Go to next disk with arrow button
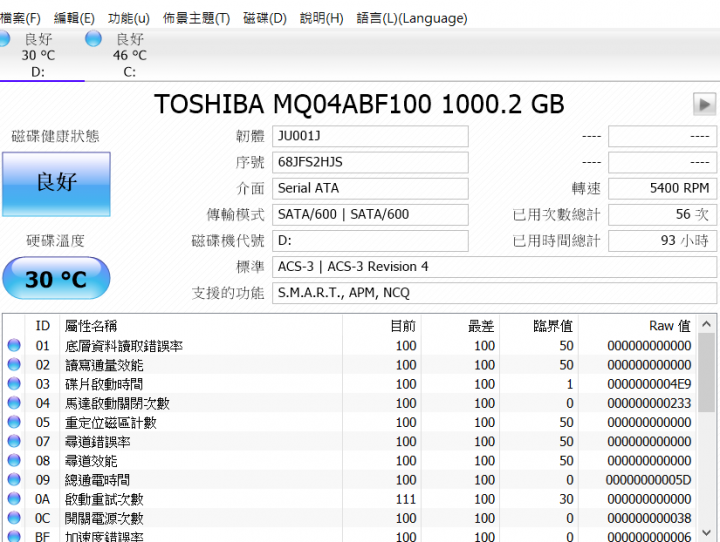720x542 pixels. click(x=704, y=104)
